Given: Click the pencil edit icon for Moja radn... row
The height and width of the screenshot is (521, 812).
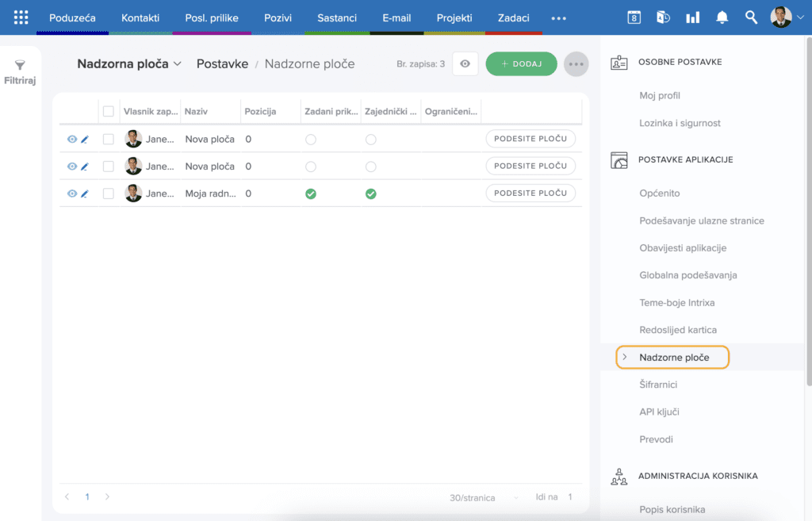Looking at the screenshot, I should pyautogui.click(x=85, y=193).
